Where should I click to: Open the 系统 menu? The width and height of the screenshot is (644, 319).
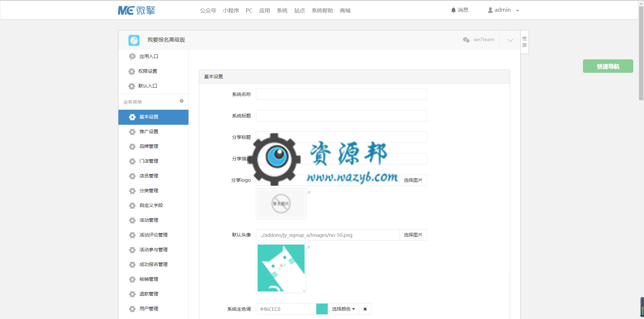[282, 10]
